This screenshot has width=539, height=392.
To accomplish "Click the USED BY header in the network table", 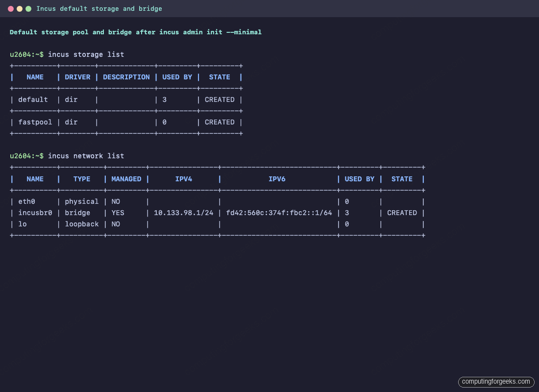I will tap(360, 179).
